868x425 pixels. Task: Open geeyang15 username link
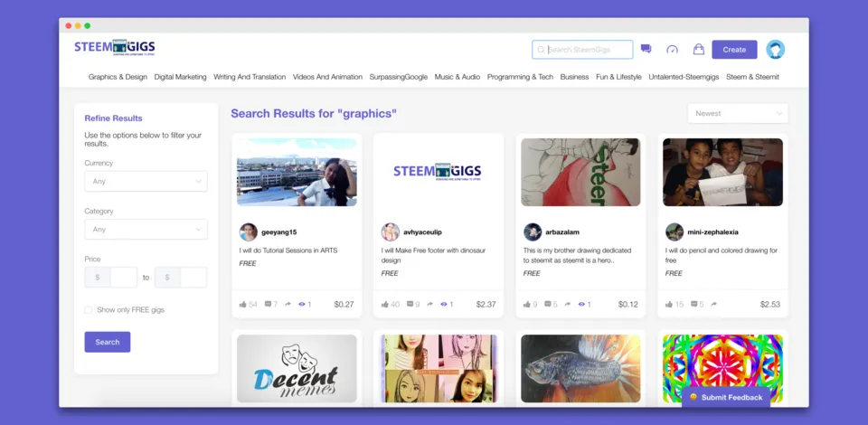pyautogui.click(x=279, y=231)
